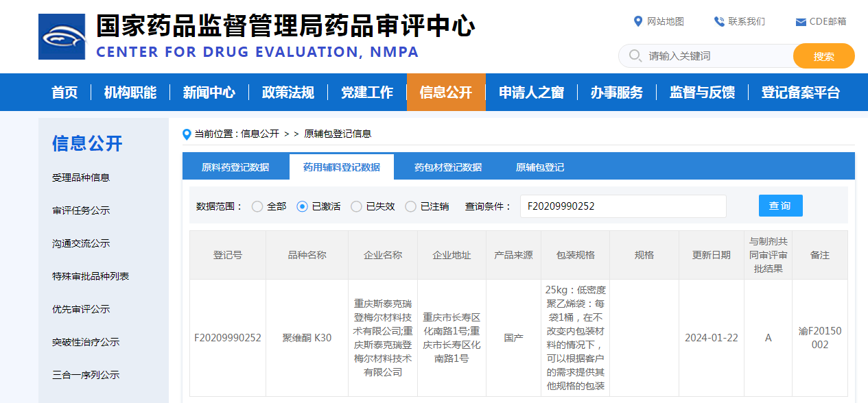Click 企业名称 column header

(383, 255)
